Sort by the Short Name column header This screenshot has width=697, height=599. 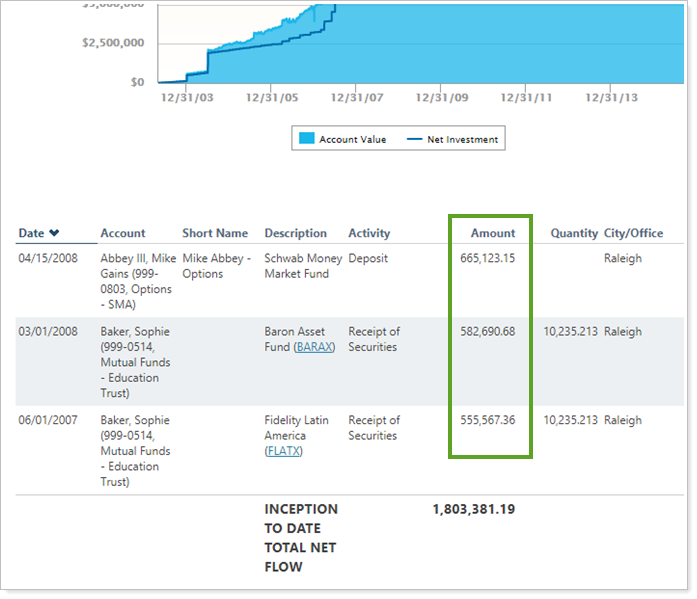click(214, 233)
